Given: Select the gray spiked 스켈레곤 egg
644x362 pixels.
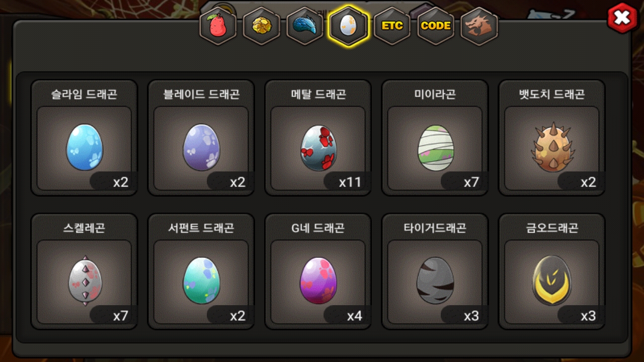Looking at the screenshot, I should (x=85, y=281).
